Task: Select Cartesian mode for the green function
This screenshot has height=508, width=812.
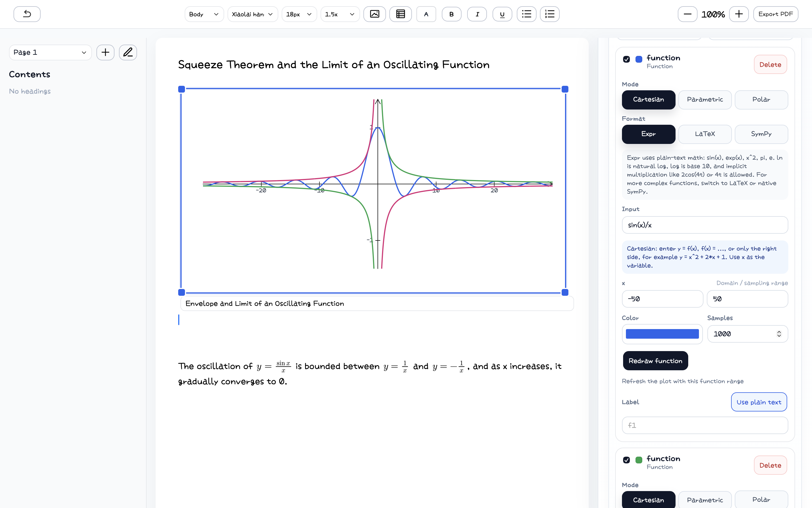Action: pyautogui.click(x=648, y=500)
